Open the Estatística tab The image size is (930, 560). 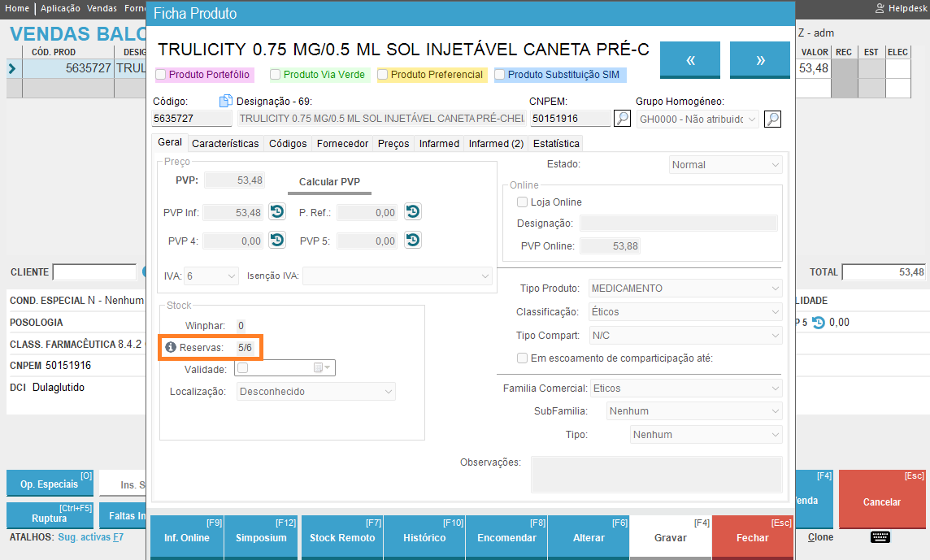click(556, 144)
